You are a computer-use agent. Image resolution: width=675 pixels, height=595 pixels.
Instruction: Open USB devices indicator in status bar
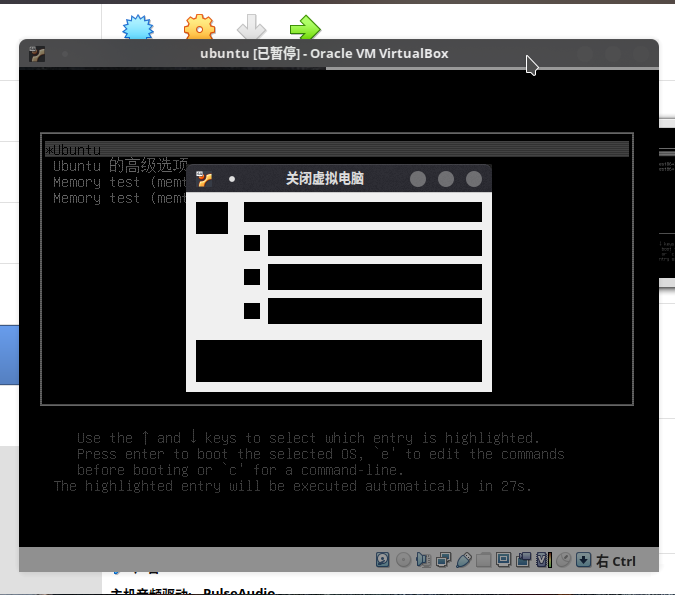point(464,560)
